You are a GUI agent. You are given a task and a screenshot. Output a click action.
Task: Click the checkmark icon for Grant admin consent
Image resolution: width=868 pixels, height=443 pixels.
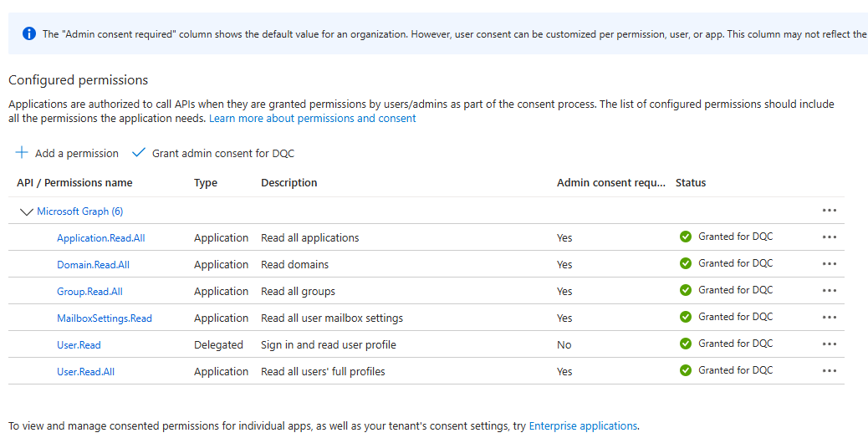coord(139,153)
